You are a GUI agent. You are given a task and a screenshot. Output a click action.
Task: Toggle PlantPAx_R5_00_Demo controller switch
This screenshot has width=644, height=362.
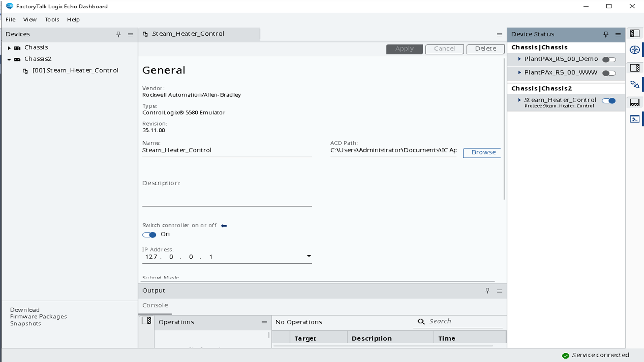(609, 60)
